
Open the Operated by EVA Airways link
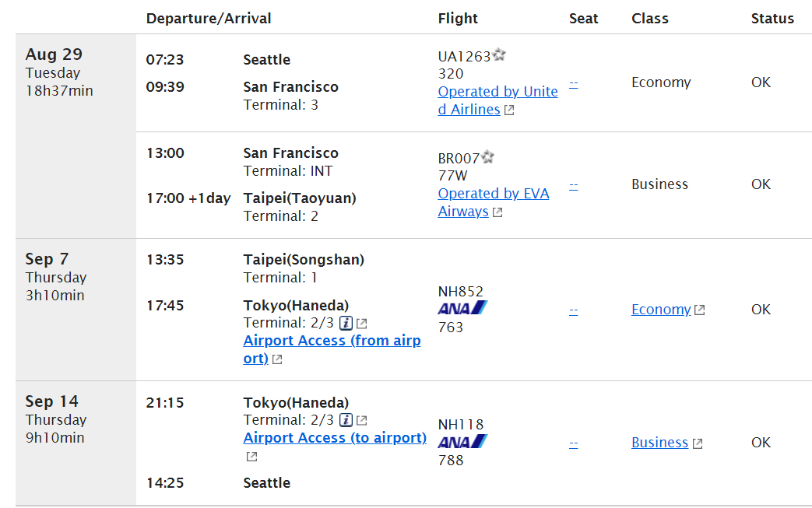pyautogui.click(x=493, y=202)
